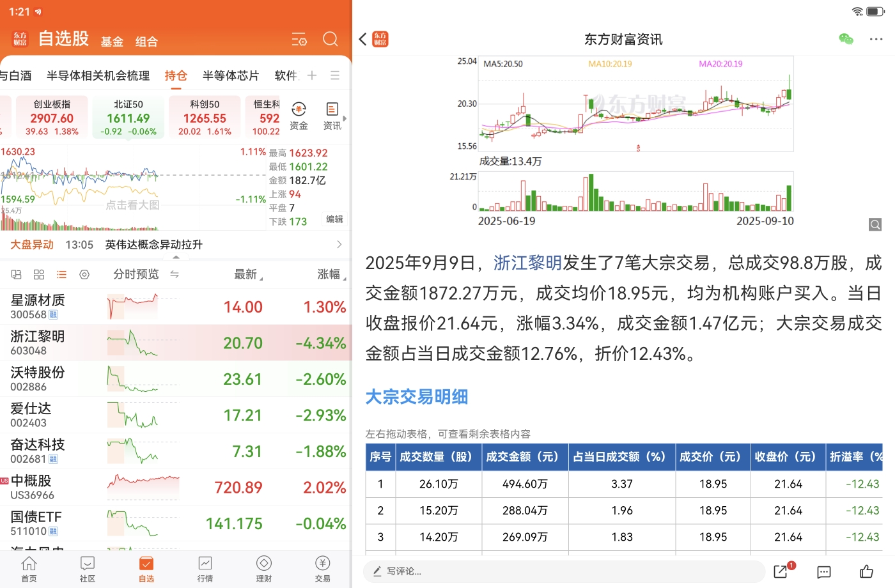Viewport: 895px width, 588px height.
Task: Select the 半导体芯片 group tab
Action: (x=231, y=75)
